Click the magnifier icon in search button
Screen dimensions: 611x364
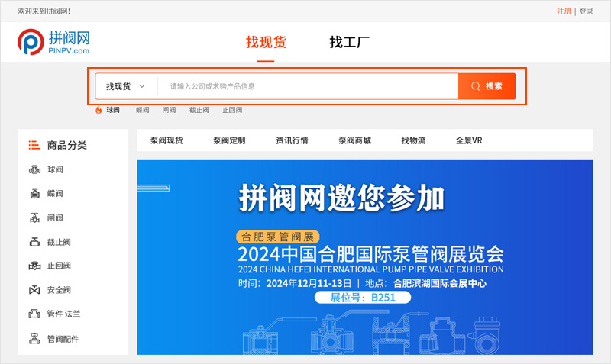[x=475, y=86]
